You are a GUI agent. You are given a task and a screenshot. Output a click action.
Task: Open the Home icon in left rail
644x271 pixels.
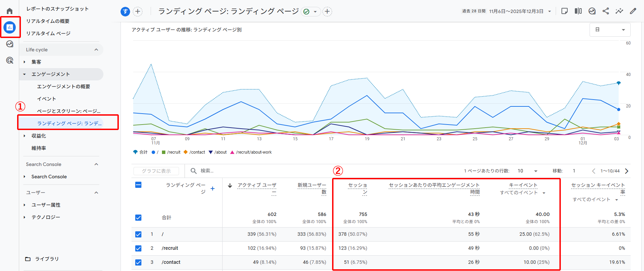click(x=10, y=11)
